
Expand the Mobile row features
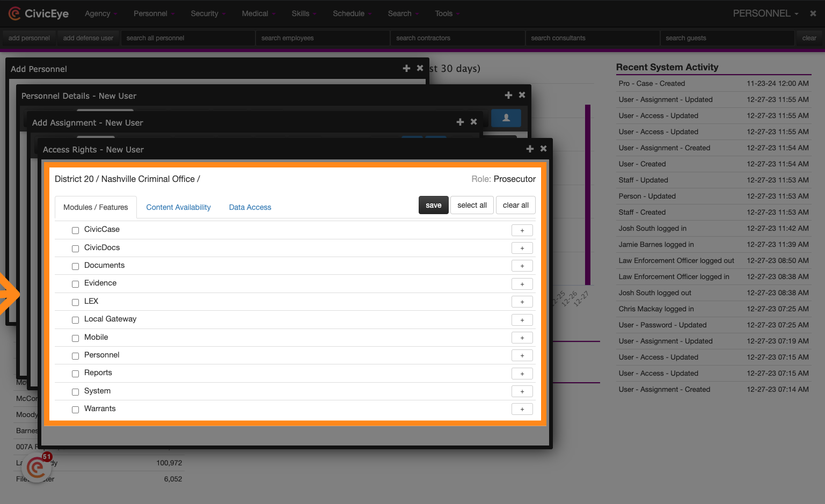click(522, 338)
